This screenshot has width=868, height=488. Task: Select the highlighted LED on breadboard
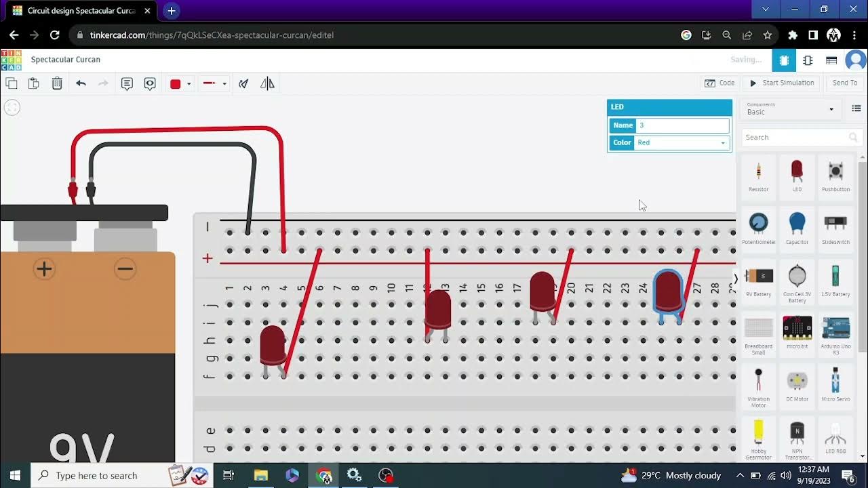(x=668, y=292)
